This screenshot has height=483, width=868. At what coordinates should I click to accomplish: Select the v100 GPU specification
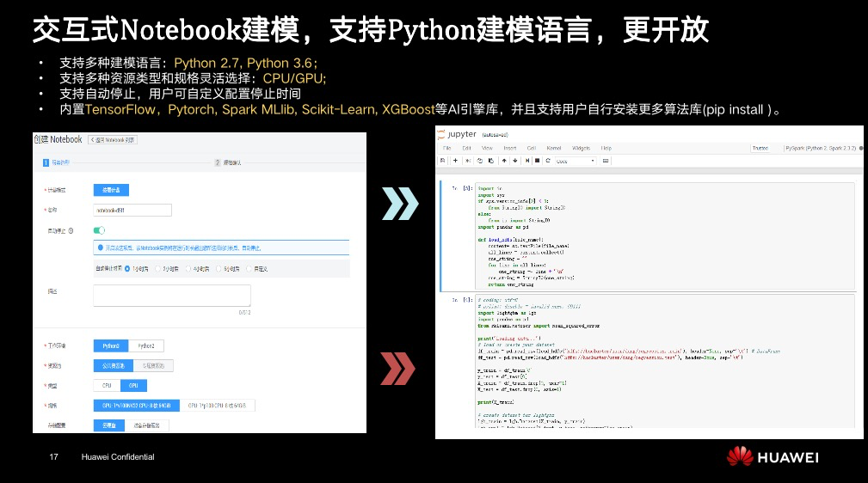[x=136, y=406]
